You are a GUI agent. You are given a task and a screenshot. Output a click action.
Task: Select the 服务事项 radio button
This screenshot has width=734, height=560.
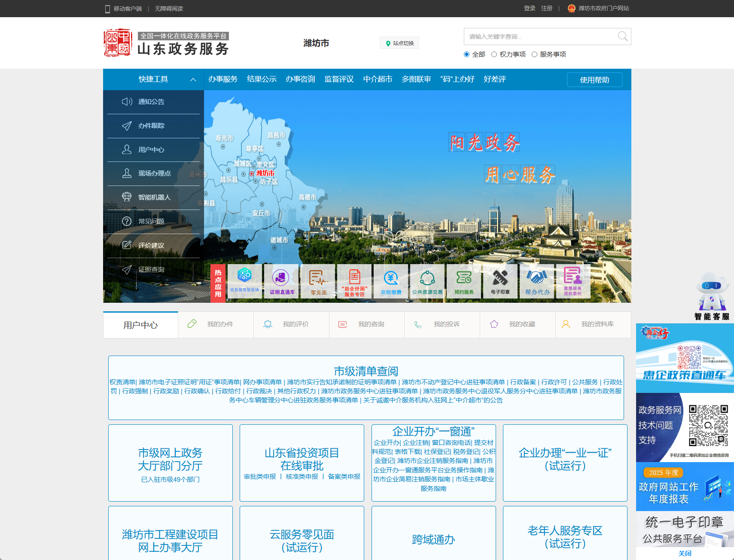[x=534, y=54]
